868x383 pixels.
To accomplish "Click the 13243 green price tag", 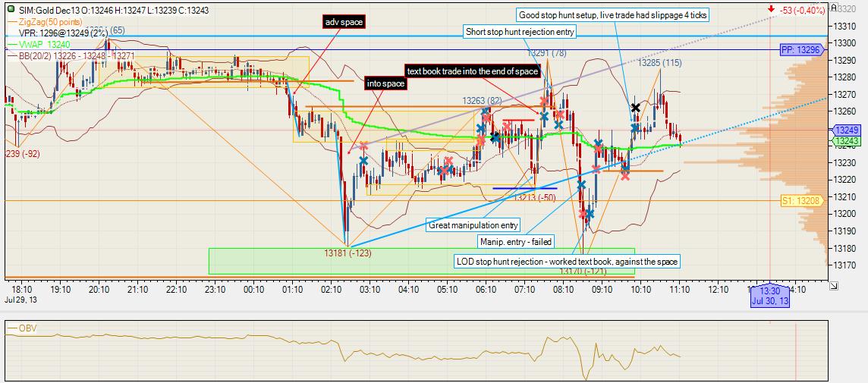I will tap(848, 142).
